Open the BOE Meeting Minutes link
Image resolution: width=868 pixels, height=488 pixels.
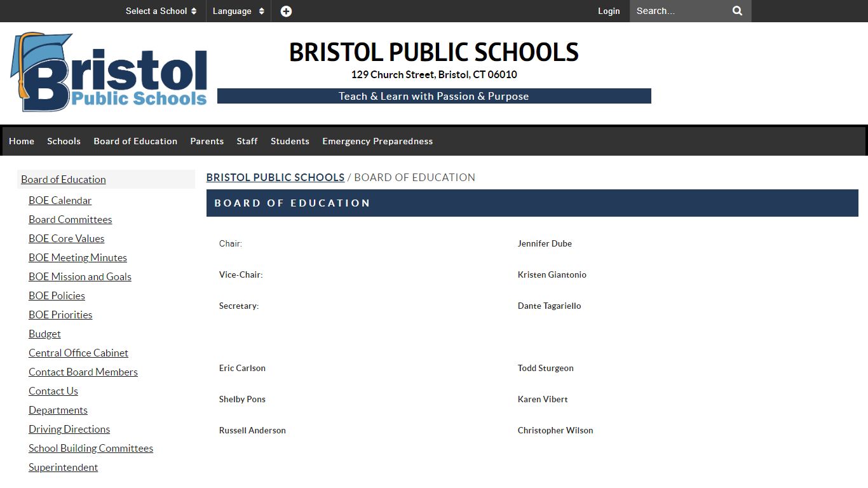[78, 257]
